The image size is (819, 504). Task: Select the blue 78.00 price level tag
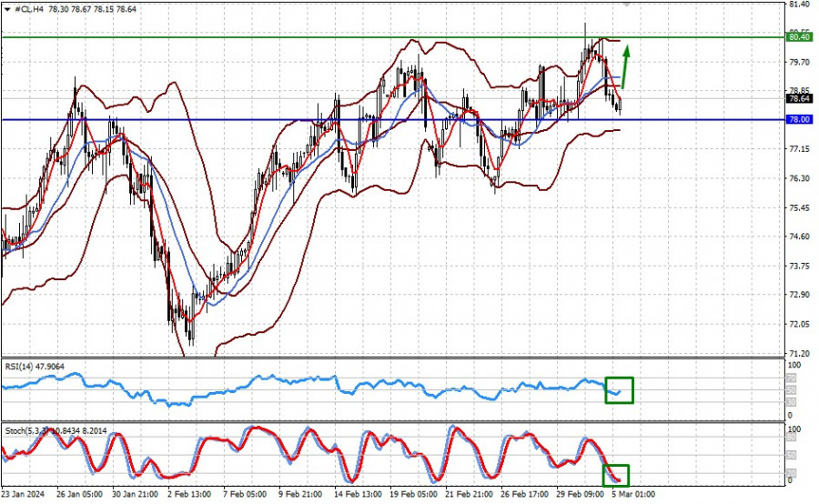pos(799,119)
